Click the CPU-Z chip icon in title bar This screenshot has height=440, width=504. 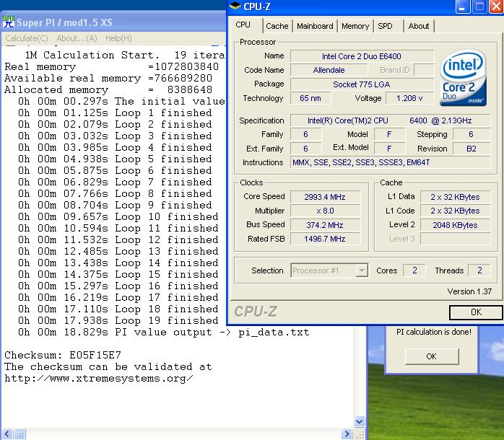[235, 6]
